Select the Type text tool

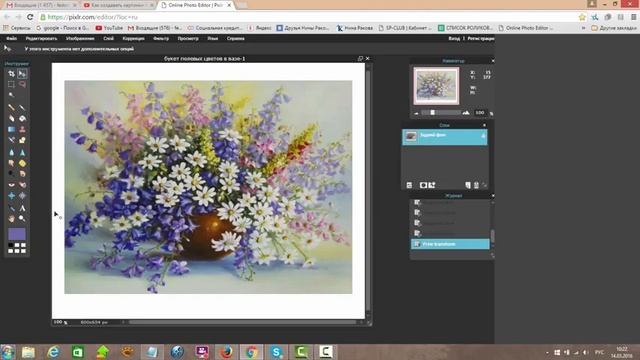pyautogui.click(x=22, y=208)
